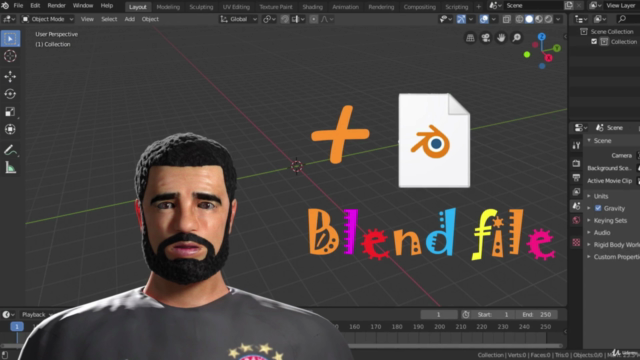The height and width of the screenshot is (360, 640).
Task: Click the pan hand view icon
Action: [501, 38]
